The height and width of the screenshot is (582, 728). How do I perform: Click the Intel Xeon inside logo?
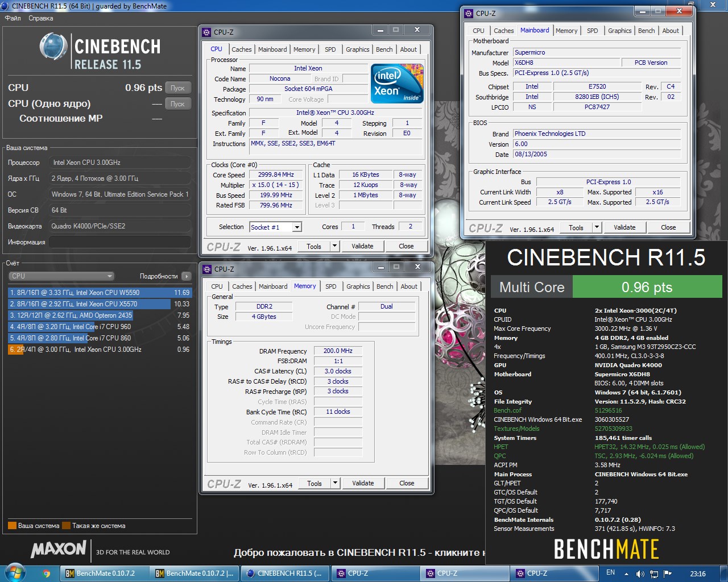pos(398,84)
